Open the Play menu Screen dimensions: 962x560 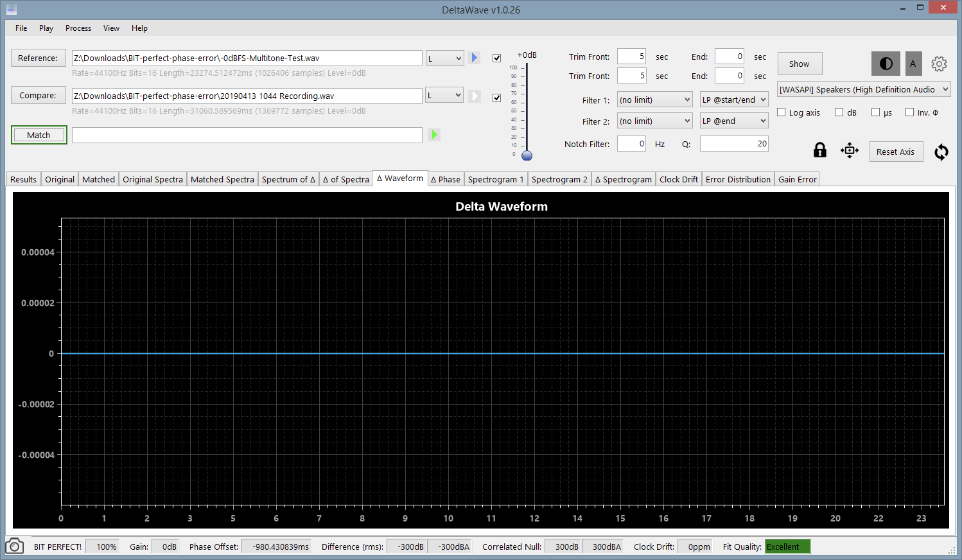pyautogui.click(x=46, y=28)
